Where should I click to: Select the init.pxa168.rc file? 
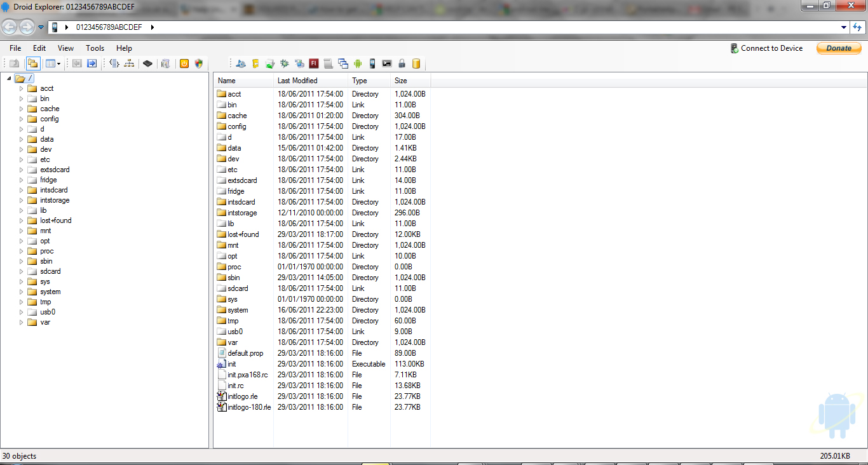(247, 375)
